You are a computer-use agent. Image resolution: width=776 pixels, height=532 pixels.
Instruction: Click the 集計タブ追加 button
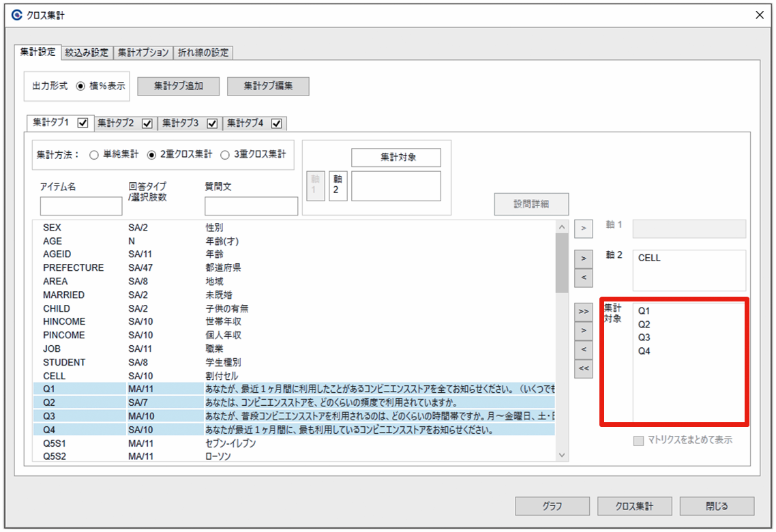point(179,86)
